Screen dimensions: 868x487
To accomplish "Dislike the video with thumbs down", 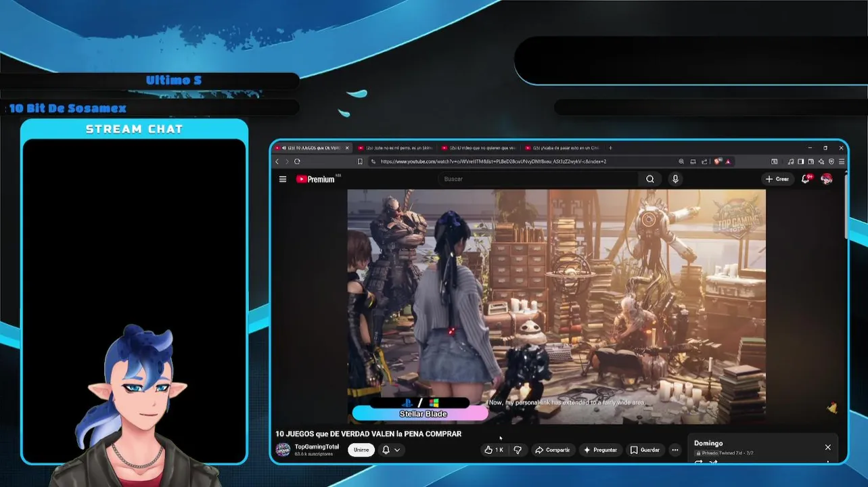I will click(518, 450).
